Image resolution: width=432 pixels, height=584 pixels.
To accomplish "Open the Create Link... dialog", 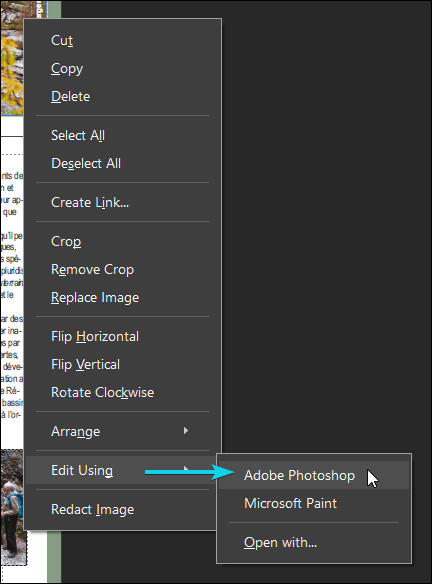I will (x=90, y=202).
